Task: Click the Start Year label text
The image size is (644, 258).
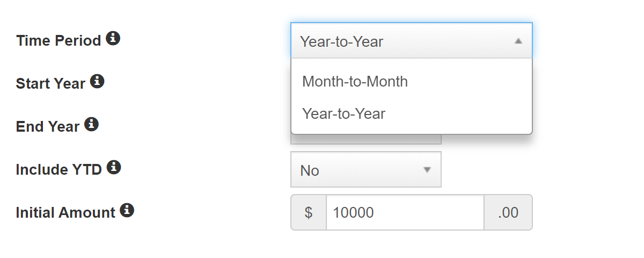Action: (50, 84)
